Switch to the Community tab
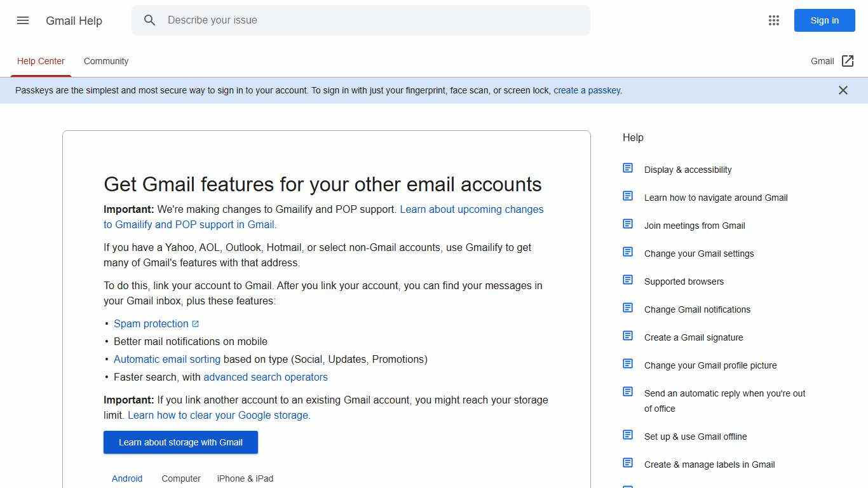 tap(106, 61)
